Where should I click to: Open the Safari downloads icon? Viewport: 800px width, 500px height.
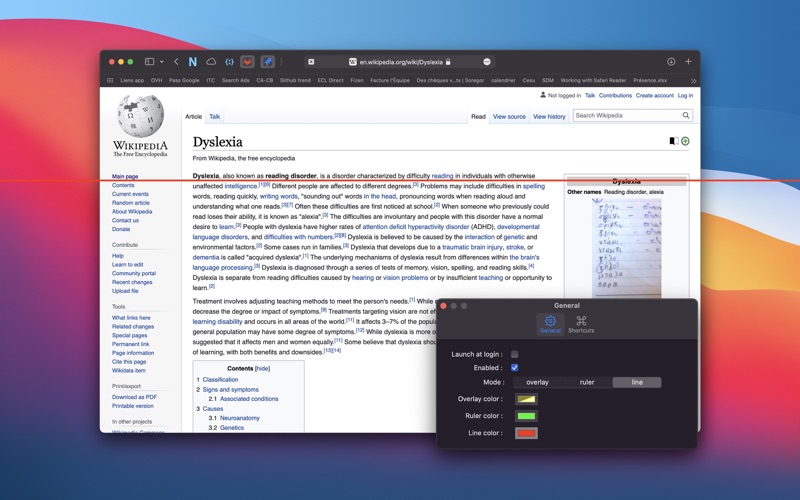[671, 62]
